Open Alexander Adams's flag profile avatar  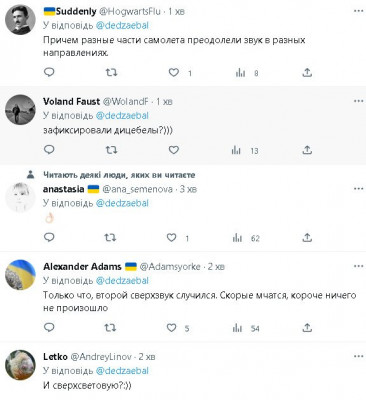pos(20,275)
